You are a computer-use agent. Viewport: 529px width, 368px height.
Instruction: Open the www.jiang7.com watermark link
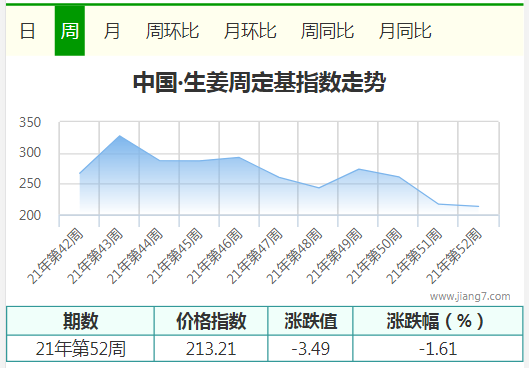click(470, 296)
